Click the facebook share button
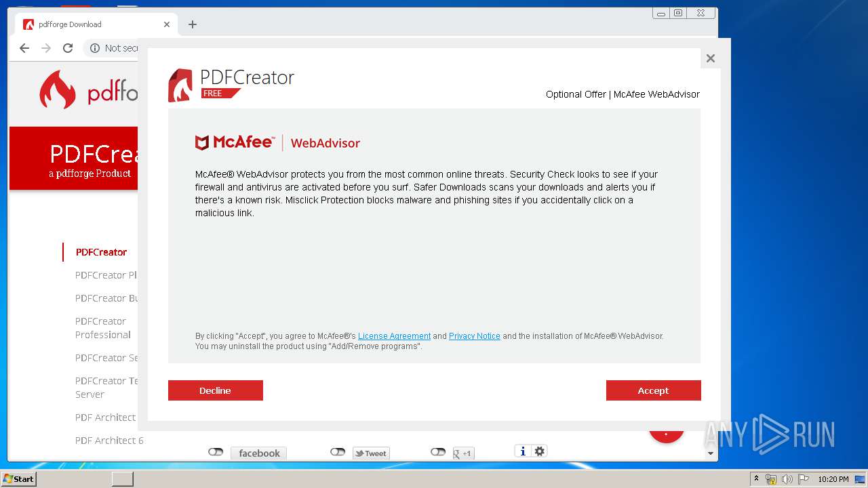The height and width of the screenshot is (488, 868). 259,453
